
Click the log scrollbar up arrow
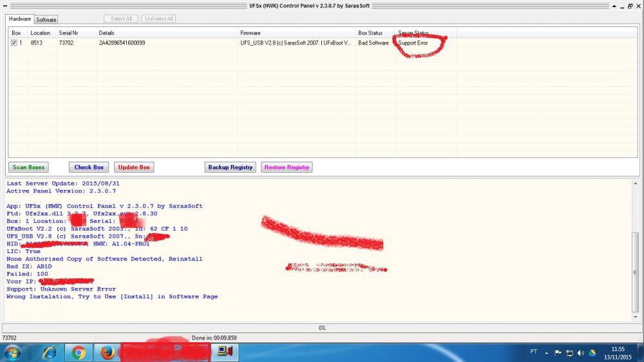pos(636,184)
